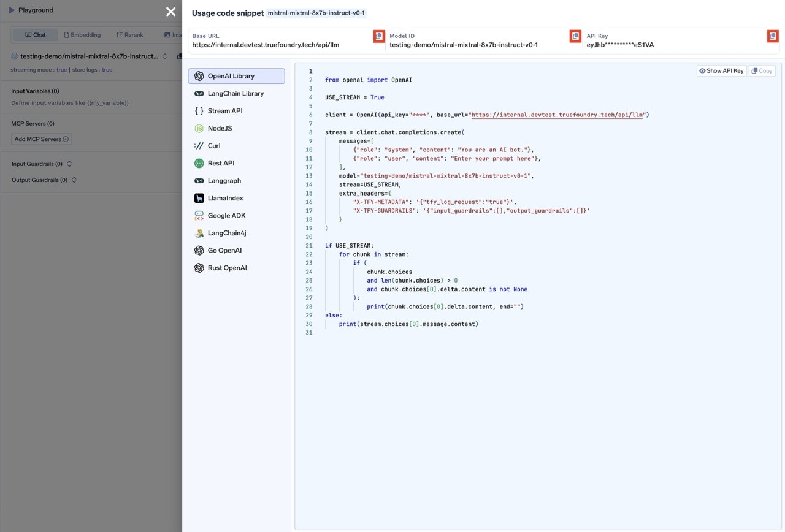Viewport: 785px width, 532px height.
Task: Click 'and len(chunk.choices) > 0' line
Action: pos(412,280)
